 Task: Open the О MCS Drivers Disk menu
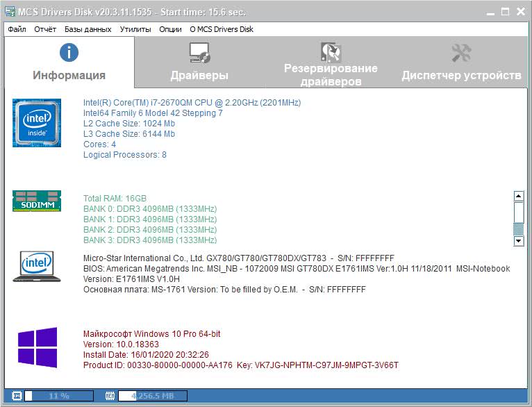[222, 29]
